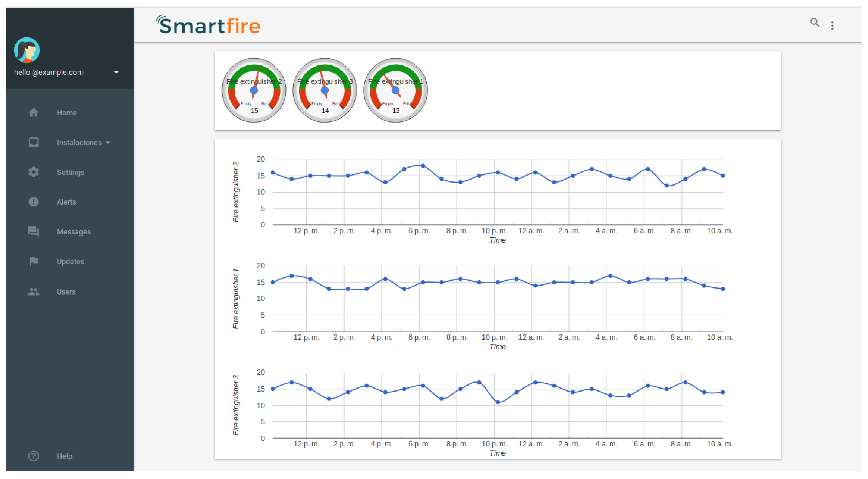This screenshot has height=479, width=868.
Task: Click '6 p. m.' label on Fire extinguisher 1 chart
Action: pos(419,337)
